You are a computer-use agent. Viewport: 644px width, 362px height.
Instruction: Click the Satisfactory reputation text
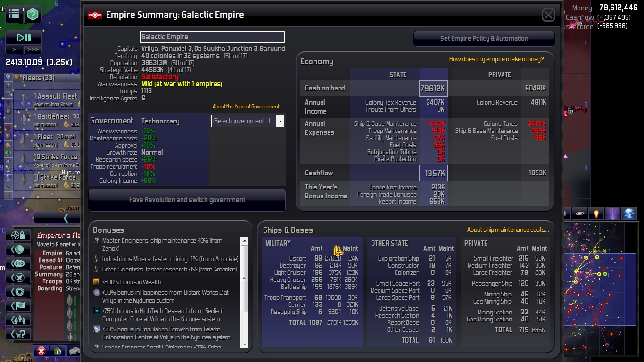(160, 77)
